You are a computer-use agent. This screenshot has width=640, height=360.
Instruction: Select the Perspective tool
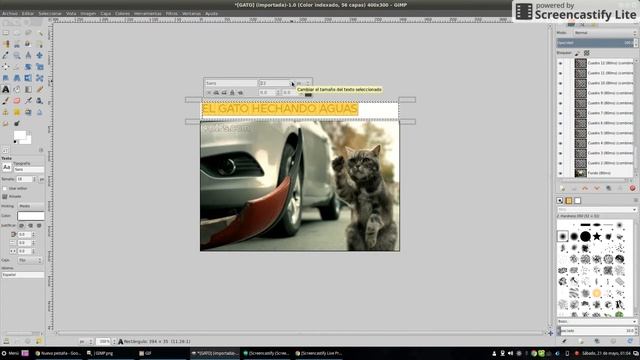[x=17, y=78]
